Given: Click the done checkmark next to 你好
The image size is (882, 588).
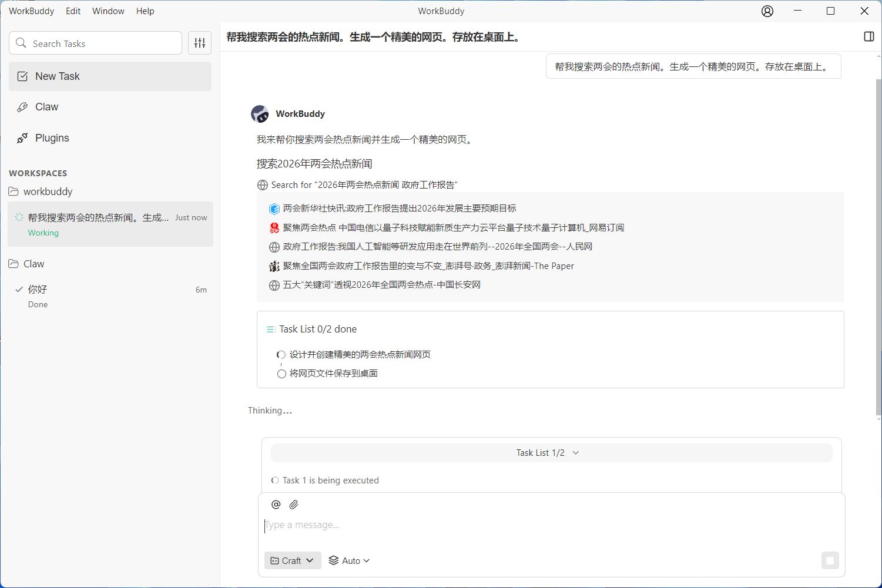Looking at the screenshot, I should coord(19,289).
